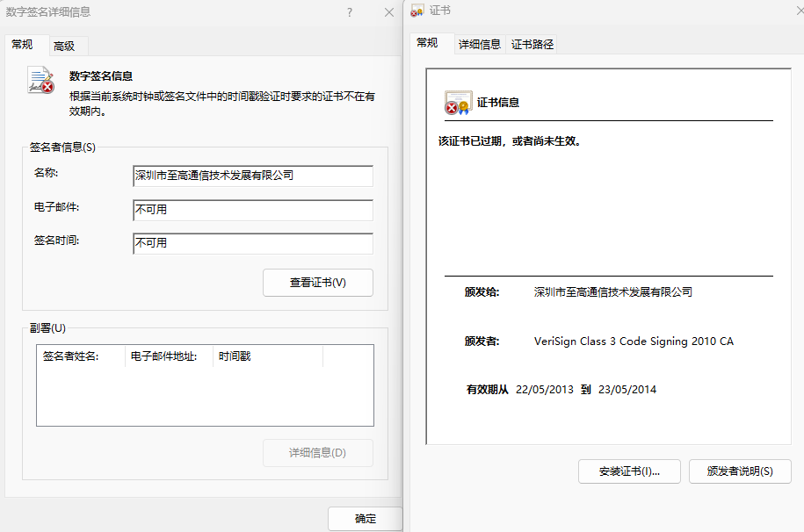
Task: Click the 颁发者说明(S) button
Action: (x=740, y=471)
